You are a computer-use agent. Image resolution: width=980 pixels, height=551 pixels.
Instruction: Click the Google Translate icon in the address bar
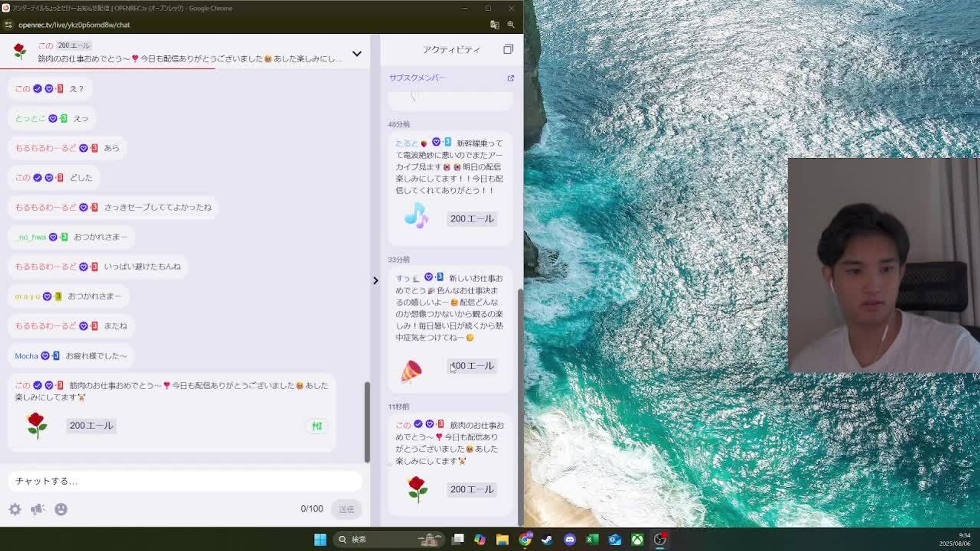493,24
